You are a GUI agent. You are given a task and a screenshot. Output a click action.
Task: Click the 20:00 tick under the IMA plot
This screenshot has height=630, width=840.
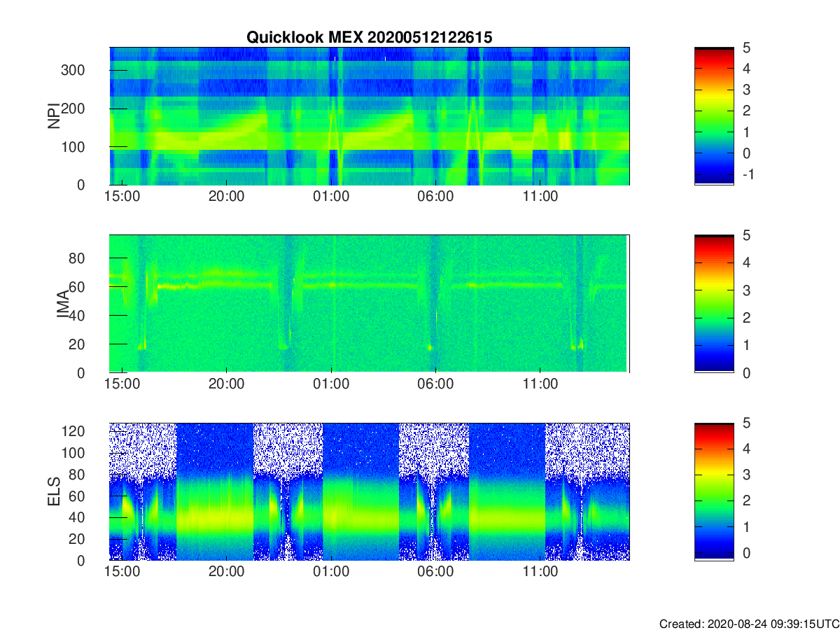coord(227,384)
